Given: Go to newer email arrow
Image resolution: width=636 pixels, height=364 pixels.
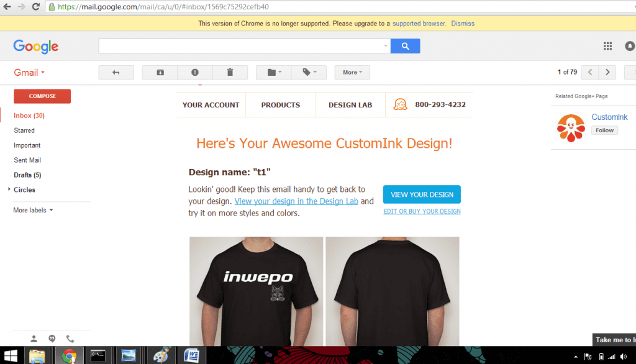Looking at the screenshot, I should tap(590, 72).
